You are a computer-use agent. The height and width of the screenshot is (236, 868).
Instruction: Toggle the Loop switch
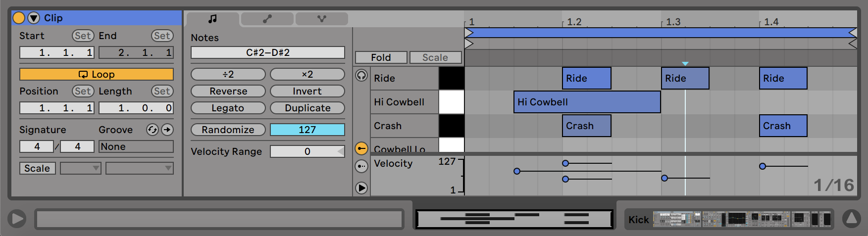tap(97, 74)
